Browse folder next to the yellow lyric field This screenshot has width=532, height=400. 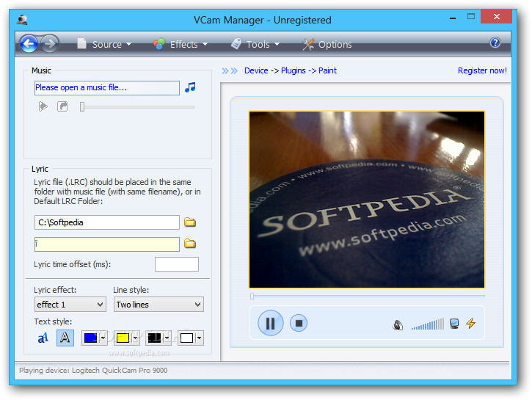(x=190, y=244)
